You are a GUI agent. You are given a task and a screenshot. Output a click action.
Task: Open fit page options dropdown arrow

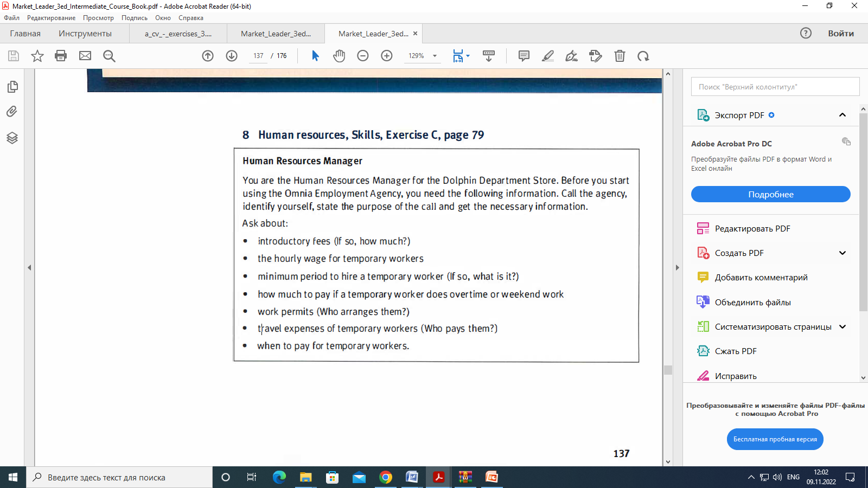468,55
